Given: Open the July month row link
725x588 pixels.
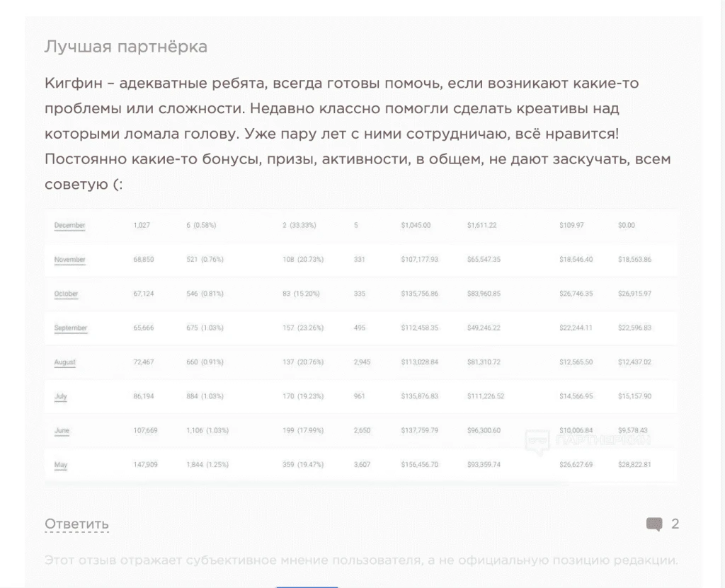Looking at the screenshot, I should tap(61, 396).
